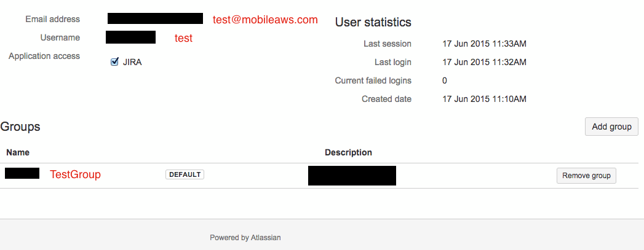Click the Last session timestamp value
The height and width of the screenshot is (250, 644).
tap(484, 44)
